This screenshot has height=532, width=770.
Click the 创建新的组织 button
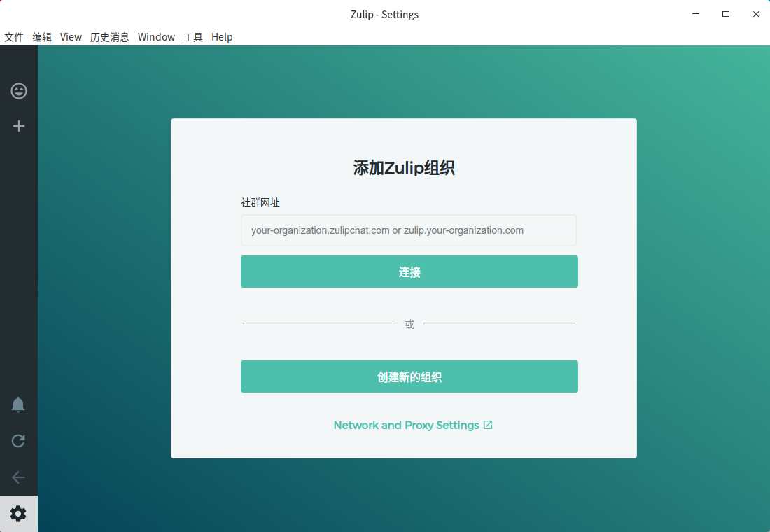pyautogui.click(x=409, y=377)
